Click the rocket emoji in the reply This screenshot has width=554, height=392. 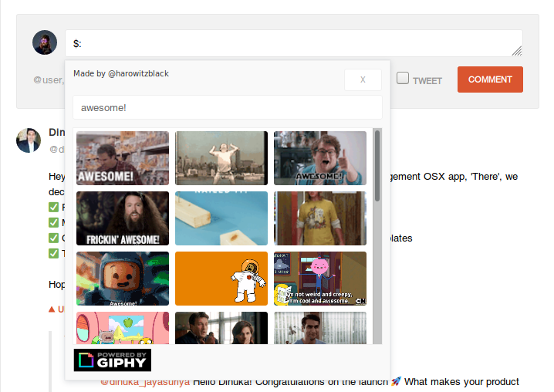click(396, 381)
